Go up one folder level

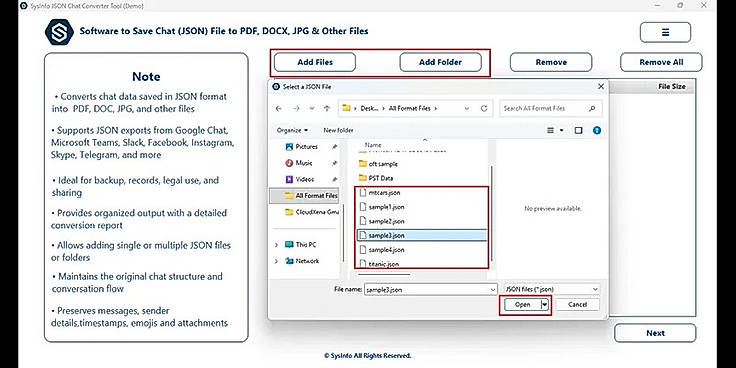(x=327, y=108)
